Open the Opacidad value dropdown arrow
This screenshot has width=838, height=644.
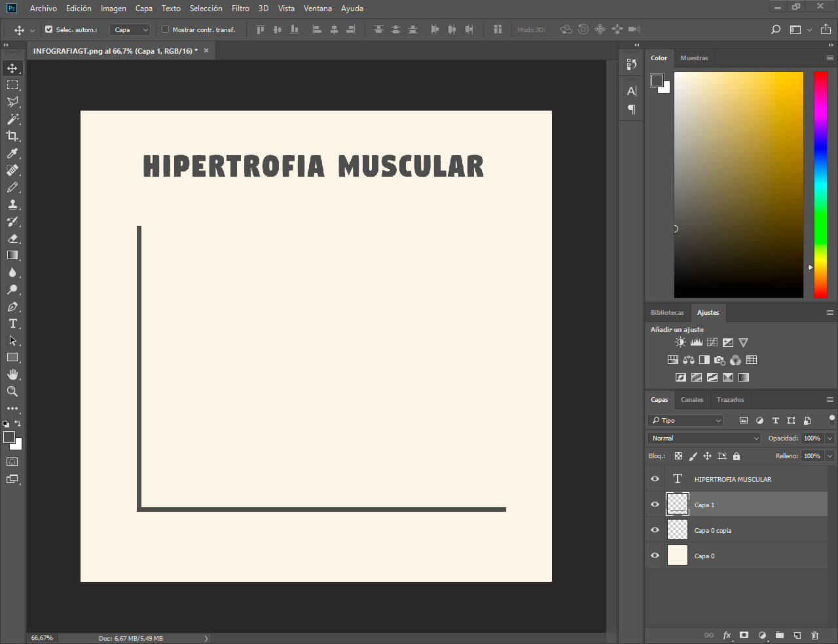tap(830, 438)
